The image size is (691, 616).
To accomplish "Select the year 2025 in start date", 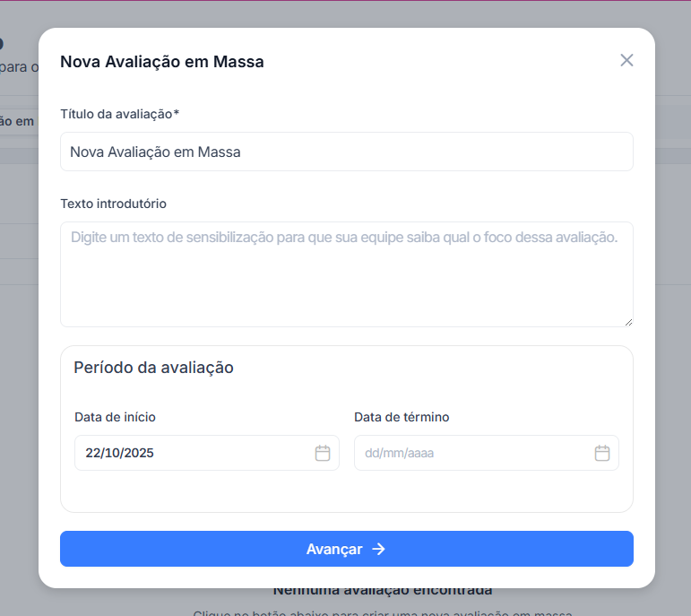I will coord(136,453).
